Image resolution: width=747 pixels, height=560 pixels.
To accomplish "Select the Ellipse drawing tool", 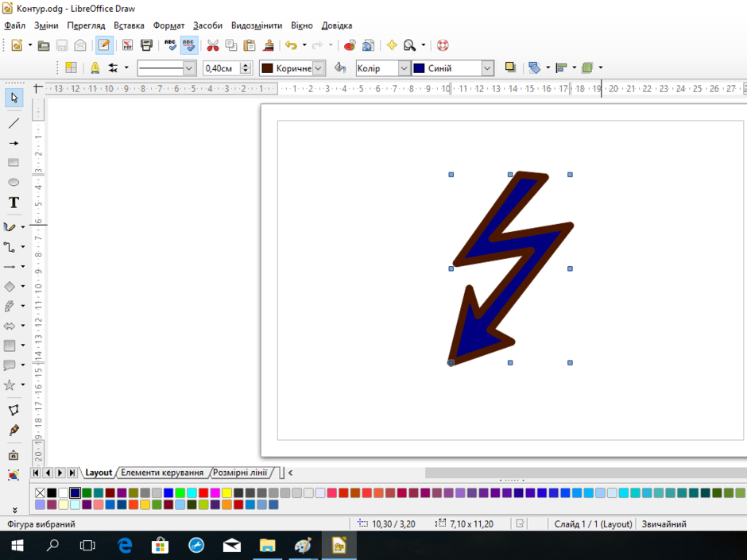I will click(14, 182).
